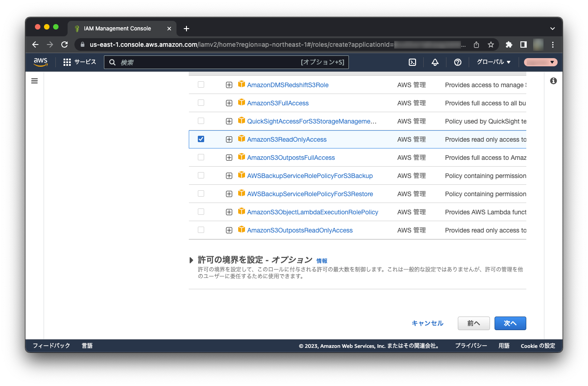Open AWS CloudShell from the top bar
588x386 pixels.
tap(412, 62)
